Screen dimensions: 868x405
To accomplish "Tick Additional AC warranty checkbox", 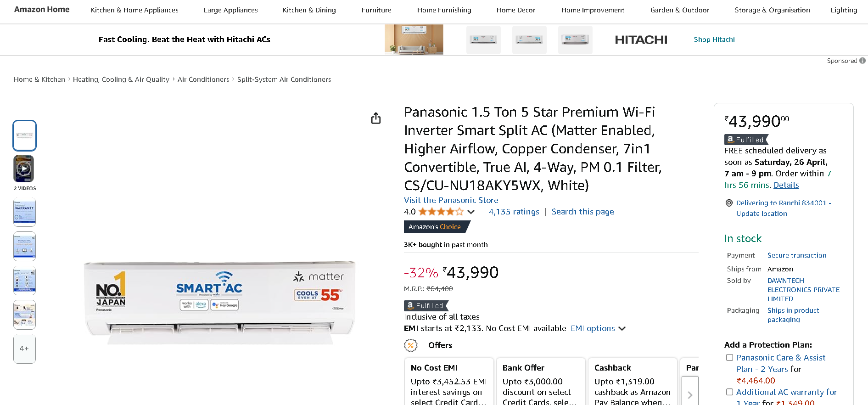I will (729, 392).
